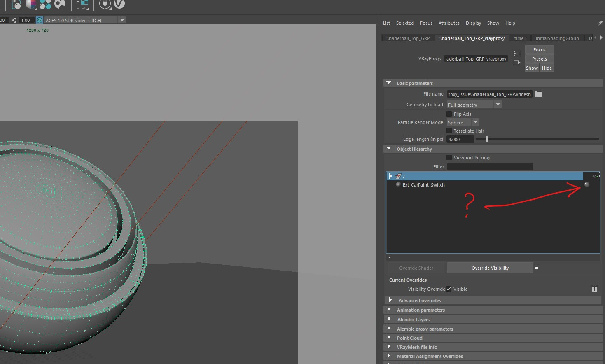Image resolution: width=605 pixels, height=364 pixels.
Task: Click the Override Visibility button
Action: [490, 268]
